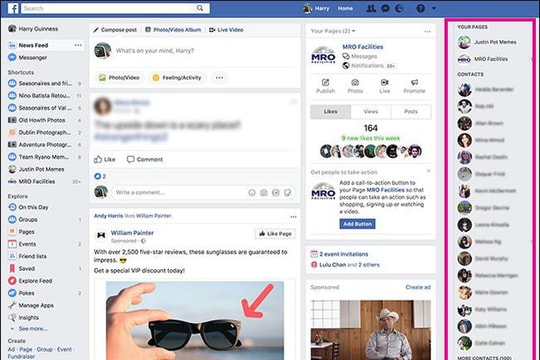This screenshot has height=360, width=540.
Task: Open Justin Pot Memes shortcut in left sidebar
Action: [x=36, y=169]
